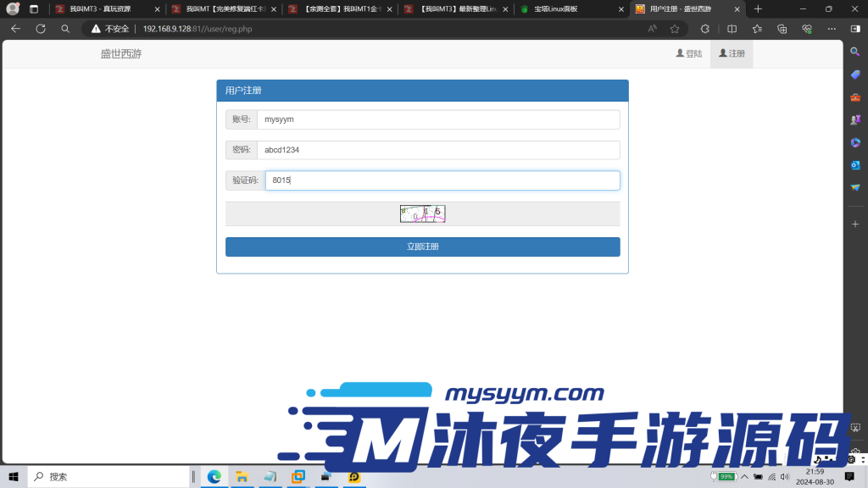The width and height of the screenshot is (868, 488).
Task: Launch File Explorer from the taskbar
Action: coord(242,477)
